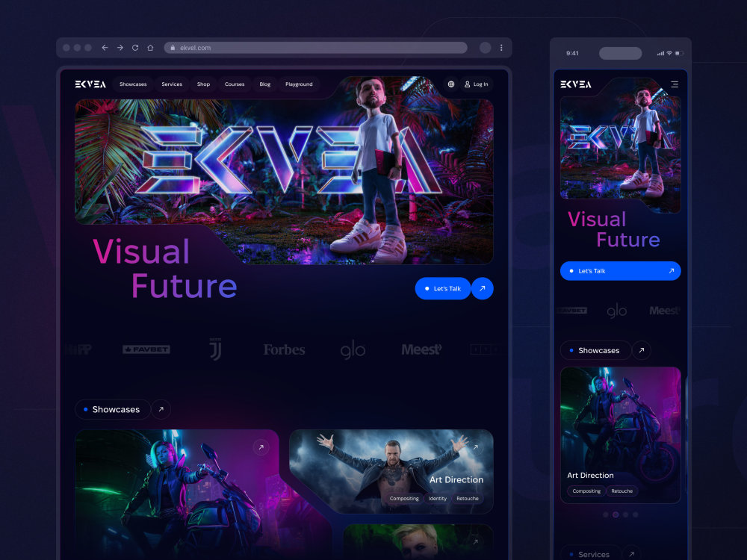Select the third carousel dot on mobile
Screen dimensions: 747x560
pyautogui.click(x=625, y=514)
